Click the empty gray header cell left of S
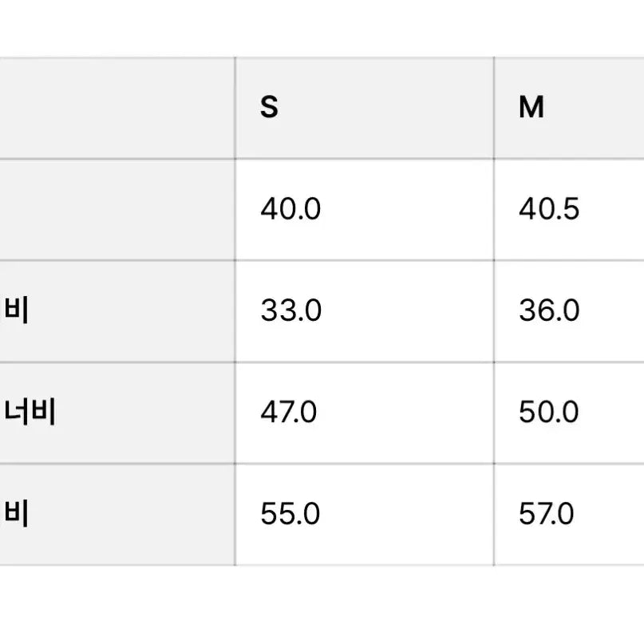Viewport: 644px width, 644px height. 117,108
